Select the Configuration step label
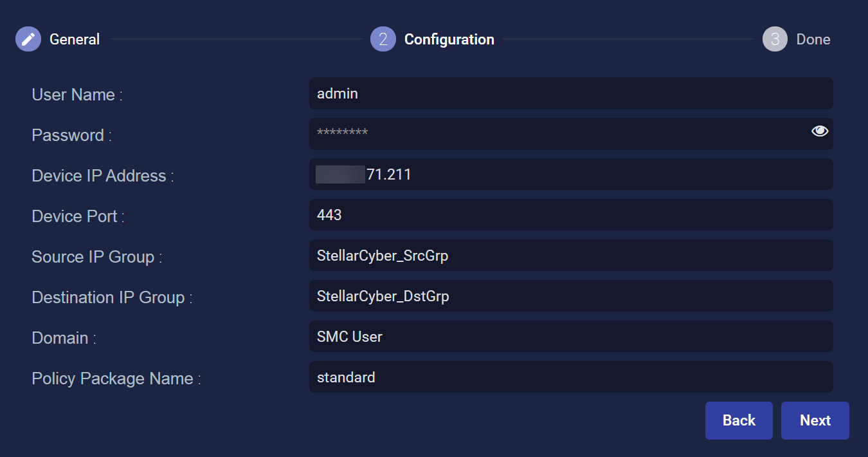The width and height of the screenshot is (868, 457). (x=449, y=39)
